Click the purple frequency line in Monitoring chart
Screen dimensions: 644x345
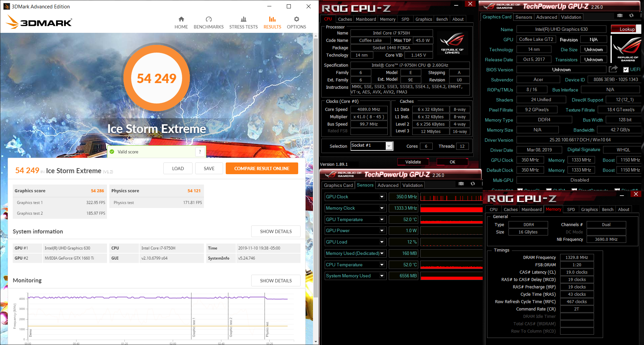[158, 297]
